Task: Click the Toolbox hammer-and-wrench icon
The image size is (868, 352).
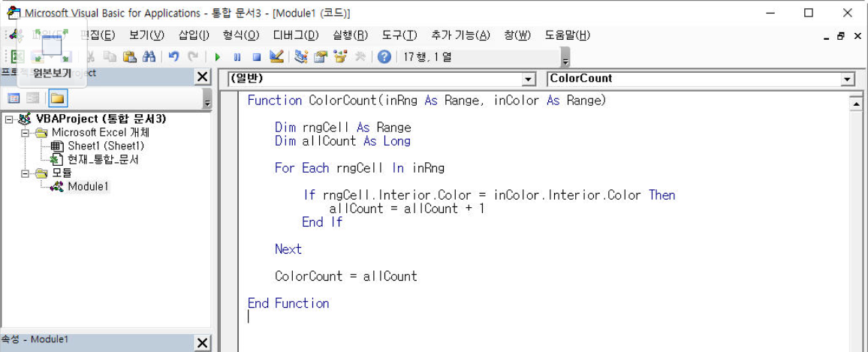Action: pyautogui.click(x=360, y=56)
